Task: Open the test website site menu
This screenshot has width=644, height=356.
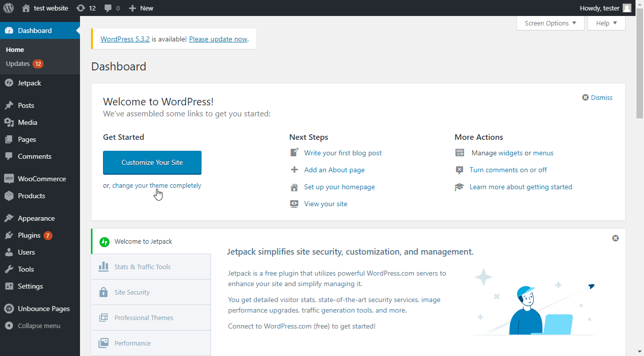Action: tap(45, 8)
